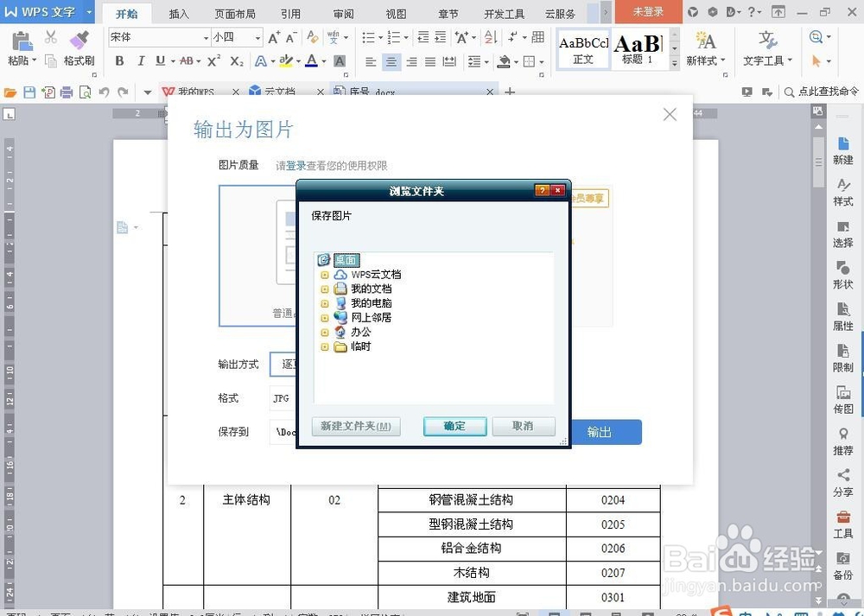Viewport: 864px width, 616px height.
Task: Select the 临时 folder in the list
Action: pyautogui.click(x=359, y=346)
